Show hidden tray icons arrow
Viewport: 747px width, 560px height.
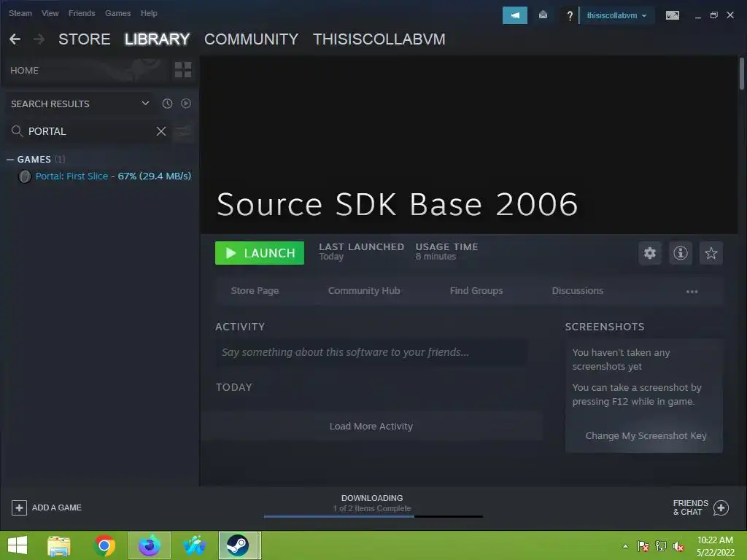[625, 546]
